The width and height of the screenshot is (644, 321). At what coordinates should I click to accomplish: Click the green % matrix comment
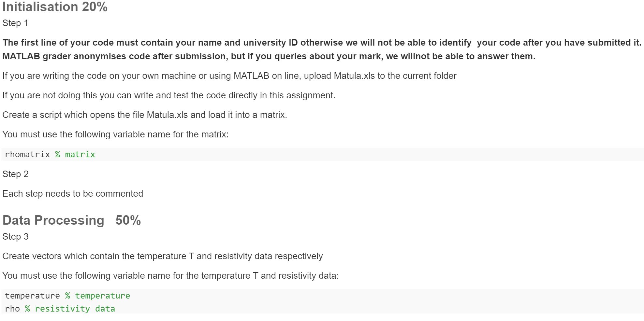click(75, 154)
